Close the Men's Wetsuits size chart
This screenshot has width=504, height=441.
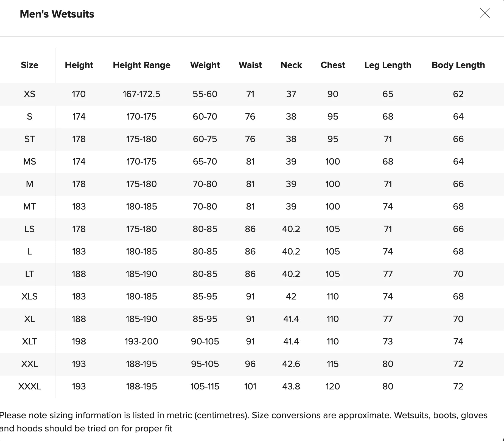pyautogui.click(x=485, y=13)
